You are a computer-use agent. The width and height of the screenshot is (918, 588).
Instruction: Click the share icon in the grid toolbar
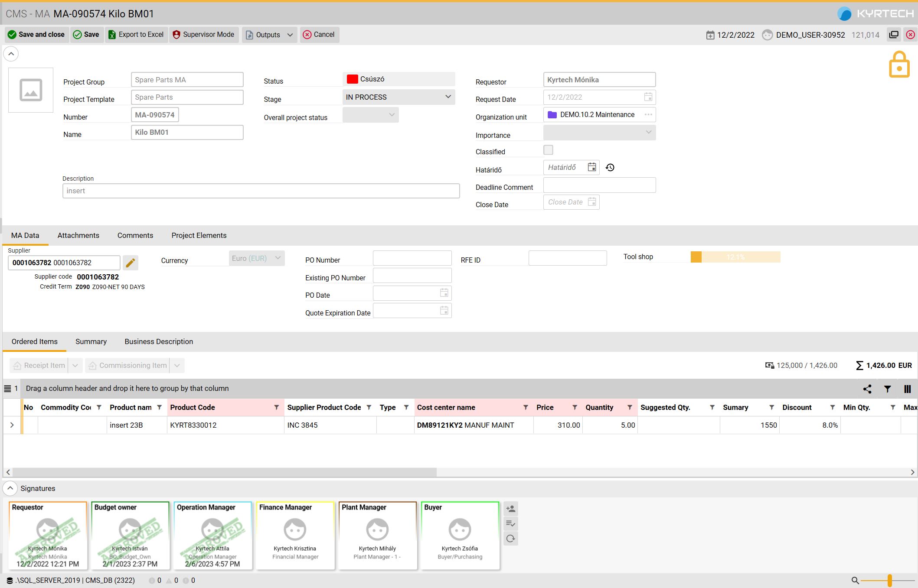[x=867, y=389]
